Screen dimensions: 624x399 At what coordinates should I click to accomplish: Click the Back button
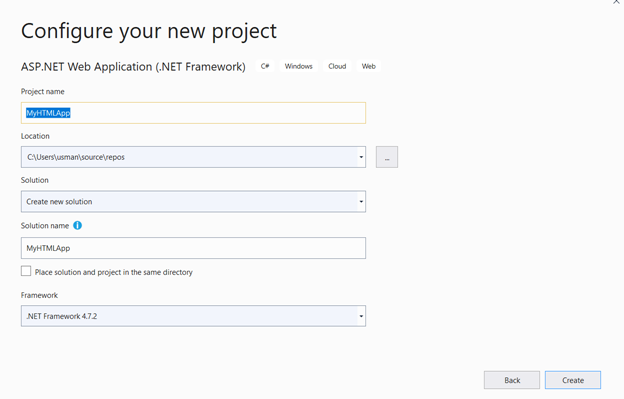[x=512, y=380]
